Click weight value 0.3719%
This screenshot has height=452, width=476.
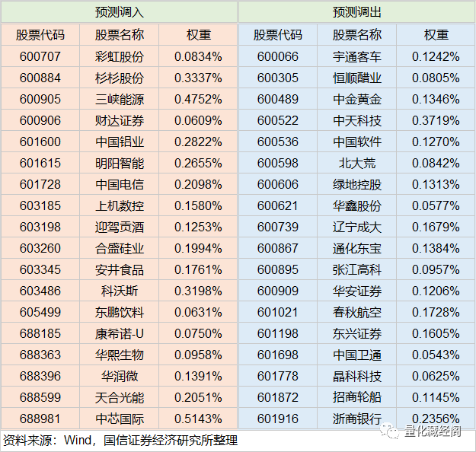click(x=436, y=121)
